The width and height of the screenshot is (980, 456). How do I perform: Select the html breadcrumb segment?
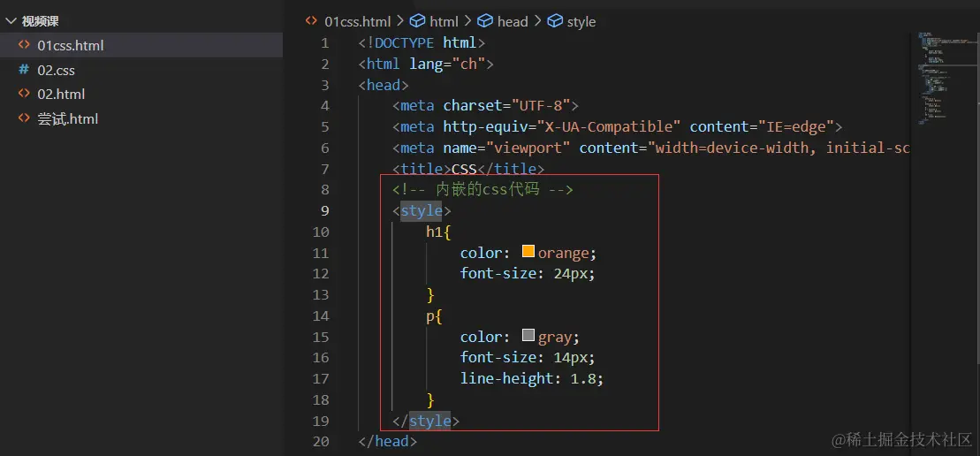[444, 22]
